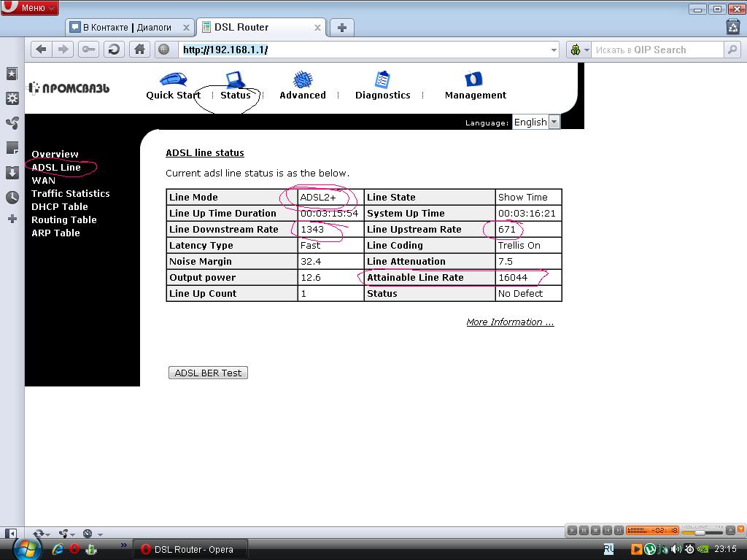Toggle the side panel visibility button
This screenshot has width=747, height=560.
point(11,534)
